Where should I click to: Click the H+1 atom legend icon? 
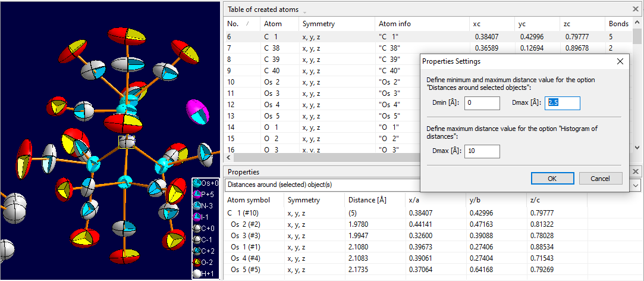tap(197, 273)
